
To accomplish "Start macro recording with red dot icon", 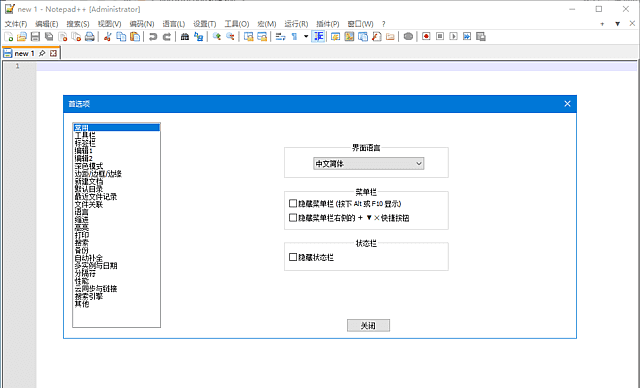I will coord(426,37).
